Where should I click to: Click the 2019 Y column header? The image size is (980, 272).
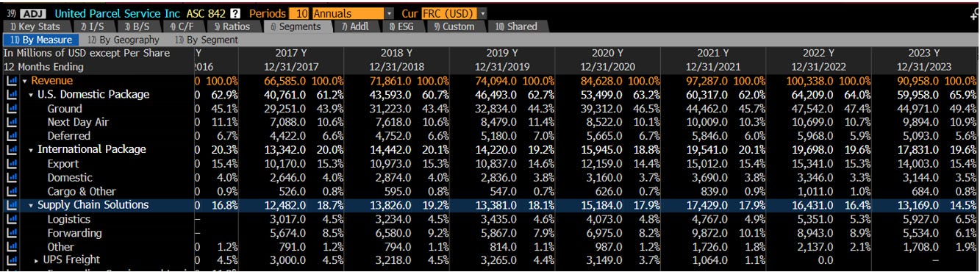tap(502, 54)
